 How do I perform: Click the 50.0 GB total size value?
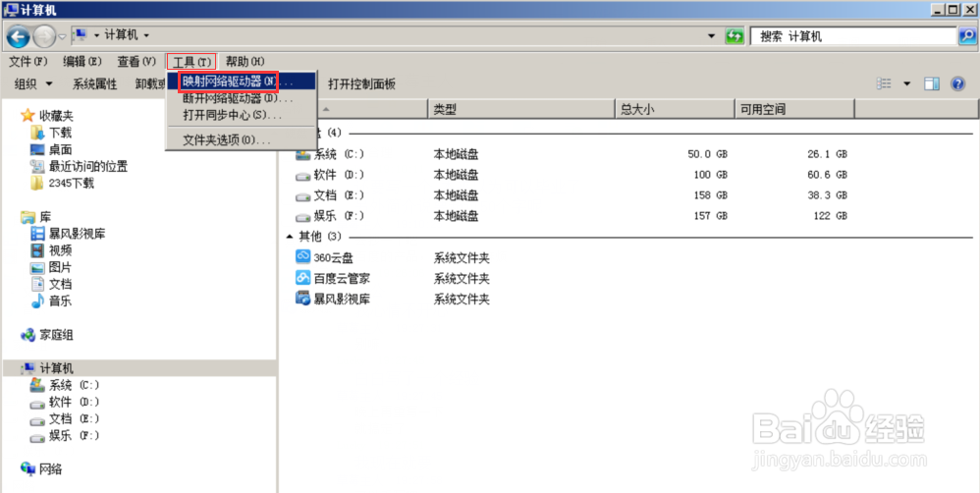coord(707,154)
